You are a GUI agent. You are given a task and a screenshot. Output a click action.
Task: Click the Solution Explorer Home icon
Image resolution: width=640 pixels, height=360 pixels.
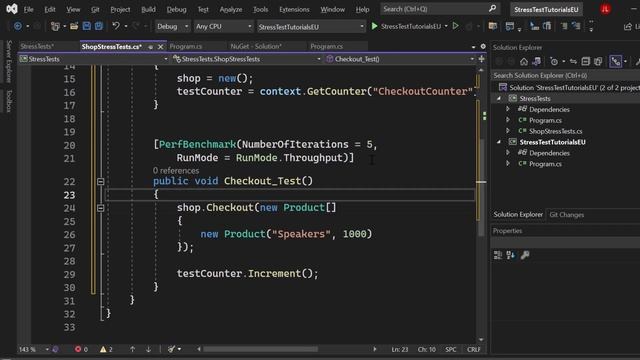[524, 62]
